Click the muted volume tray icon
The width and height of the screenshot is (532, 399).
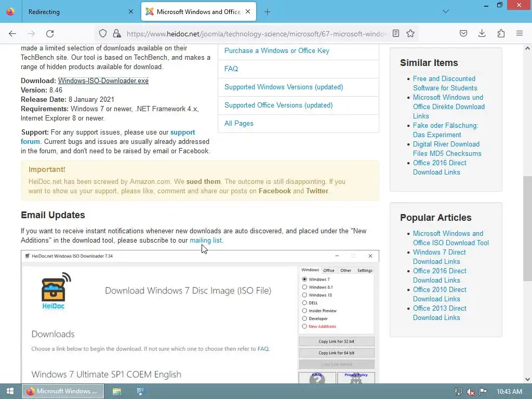pos(470,392)
